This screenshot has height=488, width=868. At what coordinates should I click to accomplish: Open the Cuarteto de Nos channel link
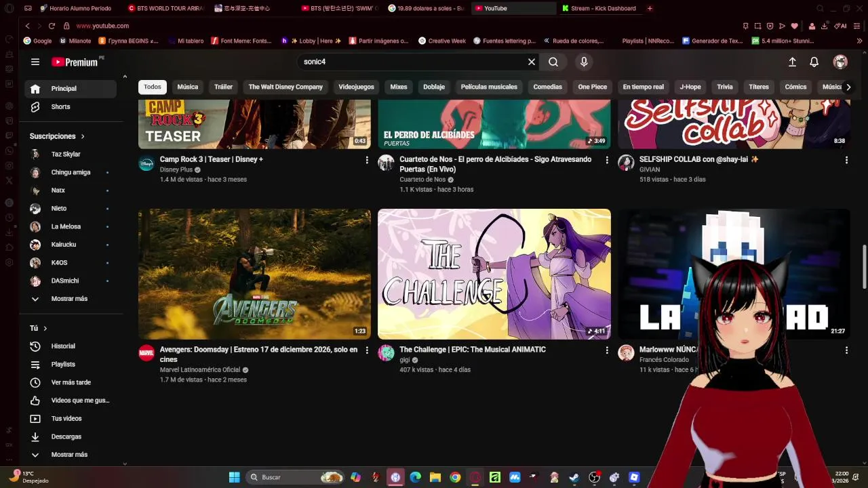pyautogui.click(x=422, y=180)
